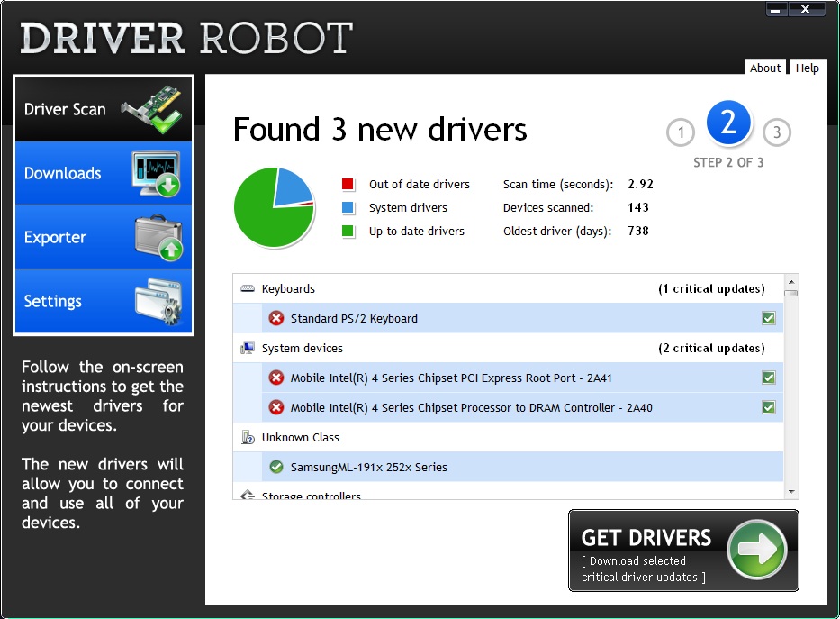Click the Keyboards category icon
This screenshot has height=619, width=840.
tap(248, 289)
